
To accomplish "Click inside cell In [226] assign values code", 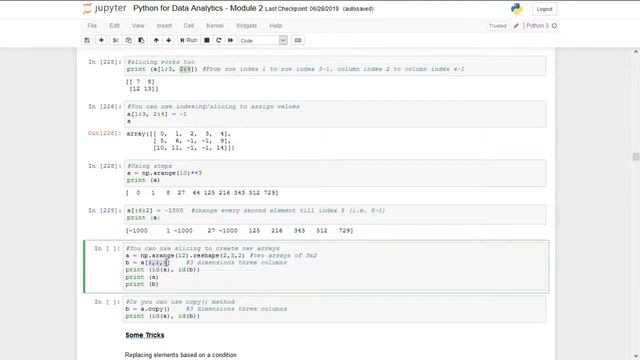I will (x=335, y=114).
